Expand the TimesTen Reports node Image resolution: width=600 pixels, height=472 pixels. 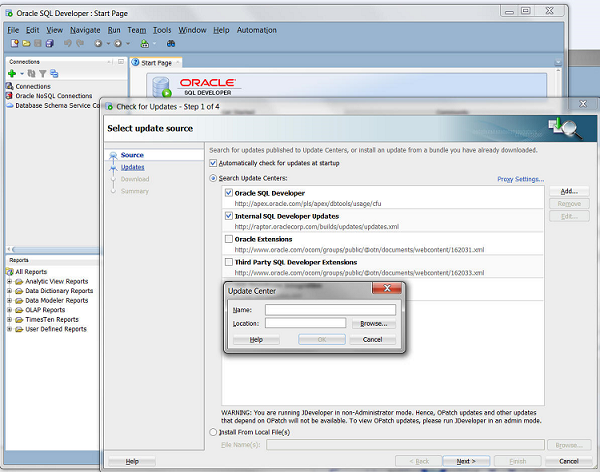coord(10,320)
